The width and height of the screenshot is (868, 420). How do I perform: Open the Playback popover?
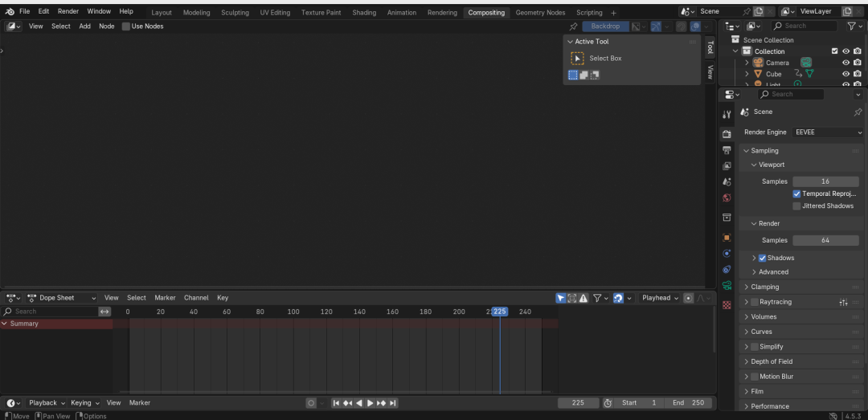tap(47, 403)
